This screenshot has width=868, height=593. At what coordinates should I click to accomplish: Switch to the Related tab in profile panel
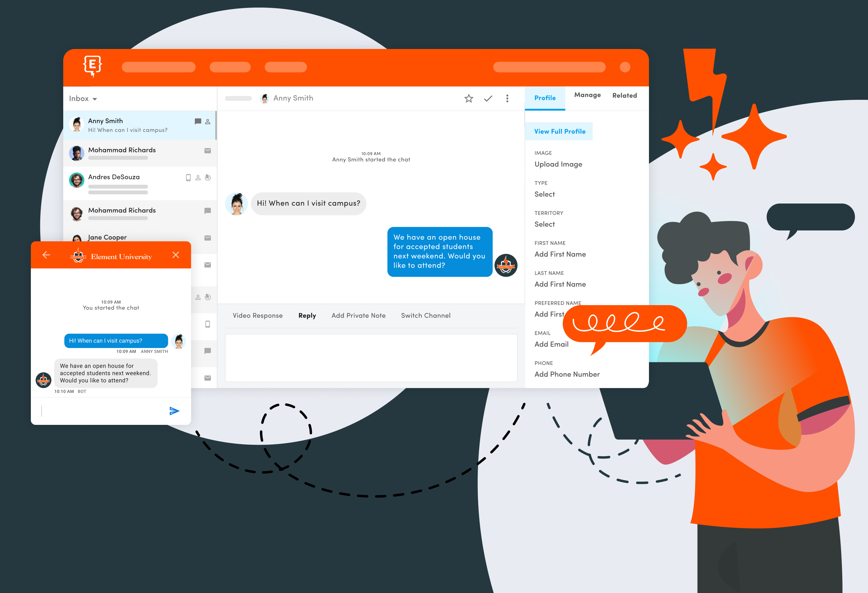(x=624, y=96)
